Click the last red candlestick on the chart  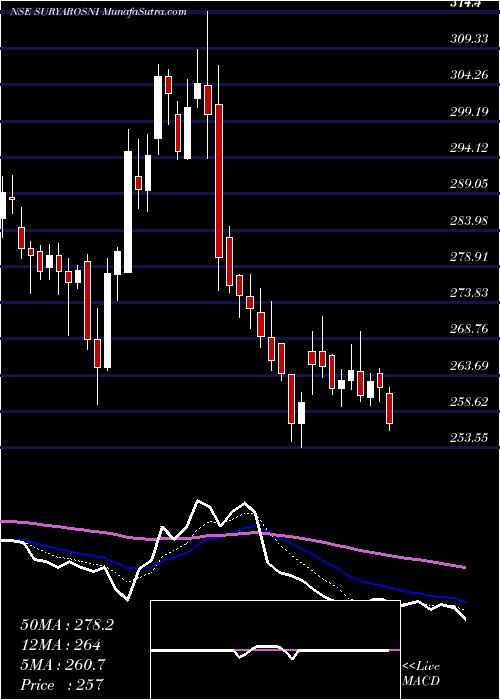coord(390,408)
